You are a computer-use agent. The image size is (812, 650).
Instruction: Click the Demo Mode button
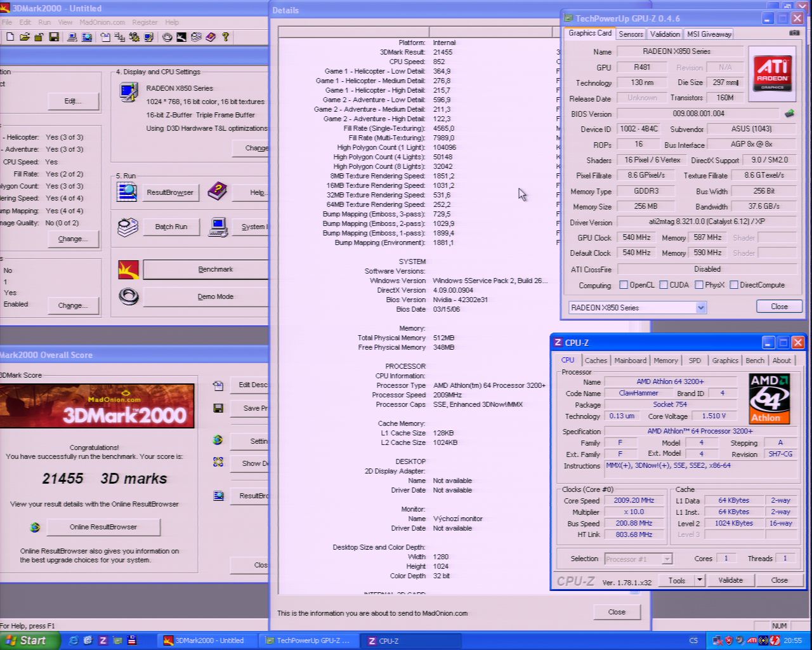pyautogui.click(x=206, y=296)
